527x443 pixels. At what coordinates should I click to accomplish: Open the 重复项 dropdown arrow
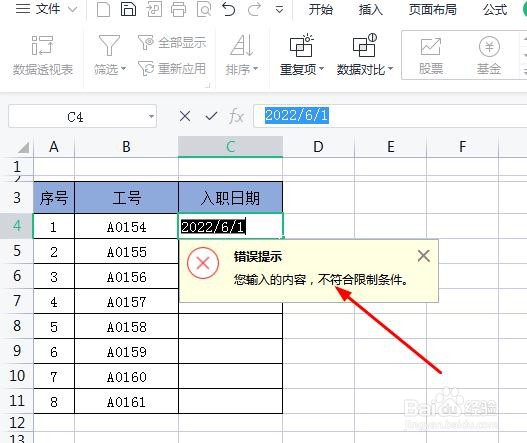click(321, 69)
